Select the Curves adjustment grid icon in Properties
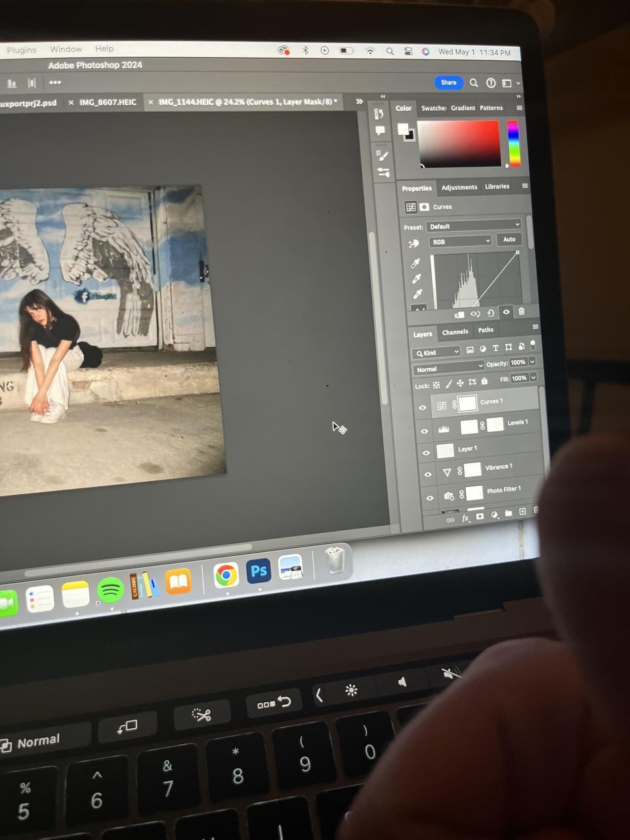Image resolution: width=630 pixels, height=840 pixels. point(411,207)
